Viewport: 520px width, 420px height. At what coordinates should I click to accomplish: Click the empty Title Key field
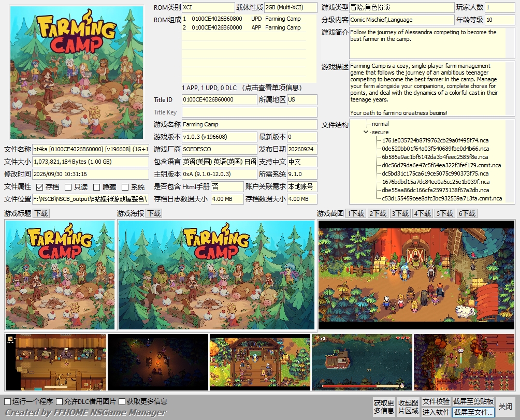(250, 112)
